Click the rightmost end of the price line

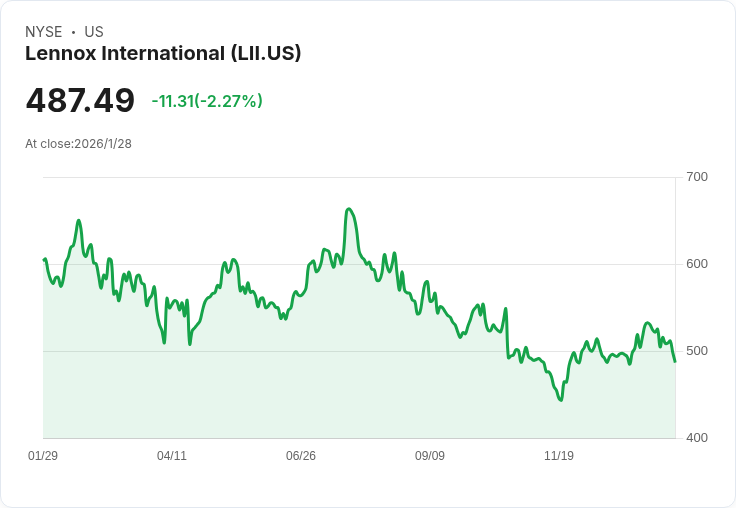click(675, 361)
